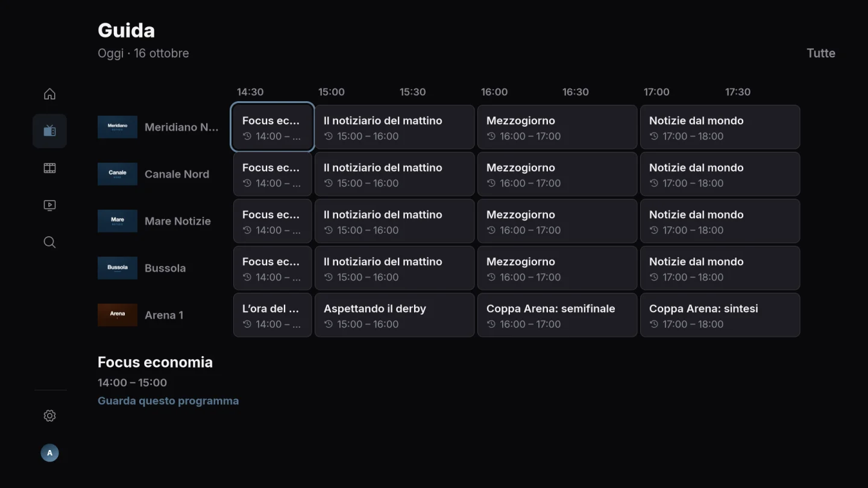Click the 16:00 time header
Image resolution: width=868 pixels, height=488 pixels.
(494, 92)
